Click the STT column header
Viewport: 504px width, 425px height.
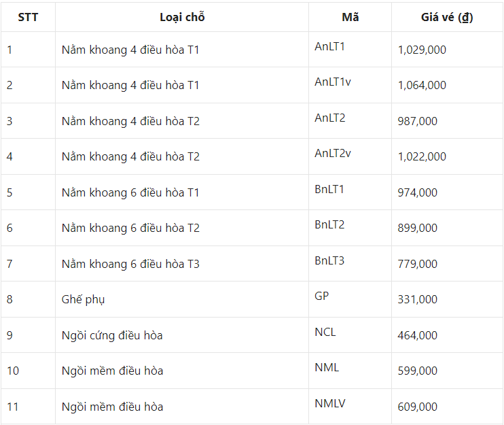click(x=28, y=17)
